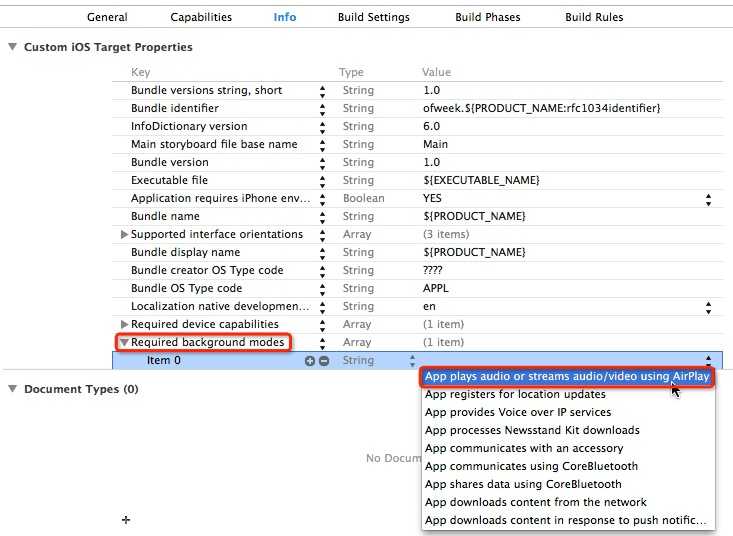Select the Boolean type cell

(364, 198)
